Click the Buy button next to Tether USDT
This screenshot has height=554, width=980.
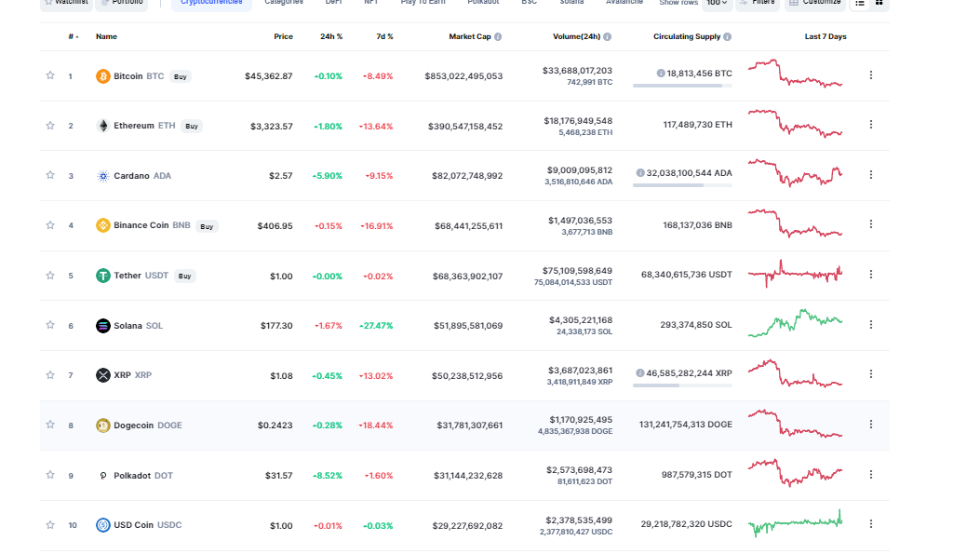tap(184, 276)
